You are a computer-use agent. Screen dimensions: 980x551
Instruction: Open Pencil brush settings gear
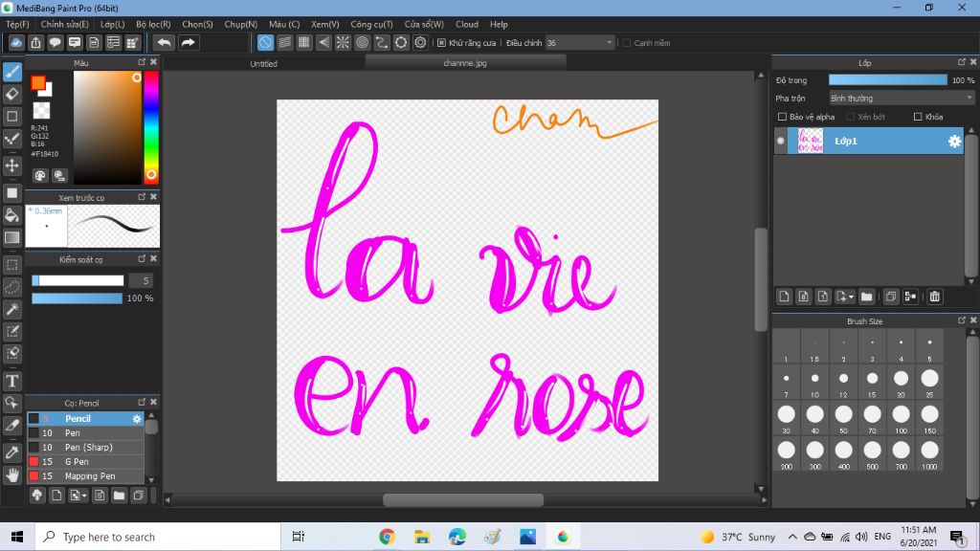[137, 419]
